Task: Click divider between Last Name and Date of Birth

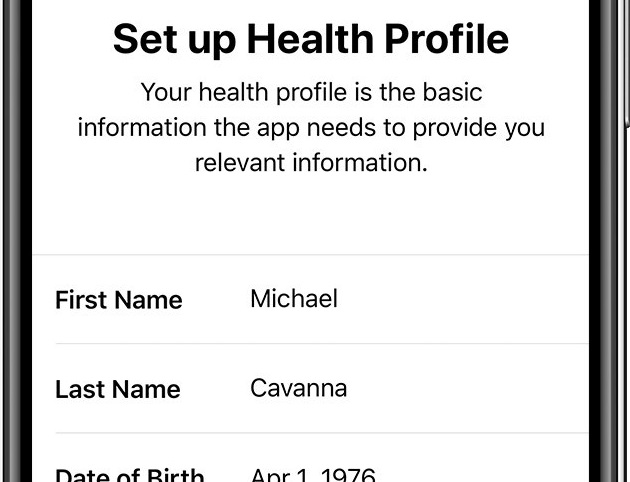Action: coord(320,432)
